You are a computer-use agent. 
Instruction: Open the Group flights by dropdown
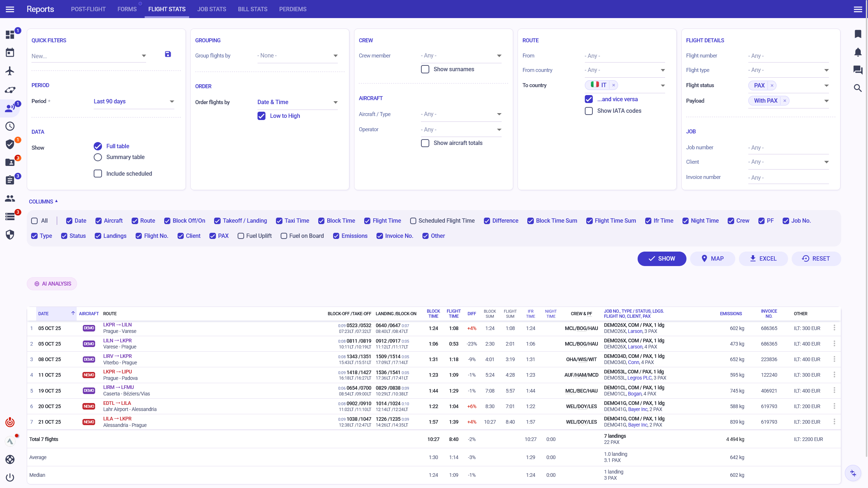click(x=297, y=56)
